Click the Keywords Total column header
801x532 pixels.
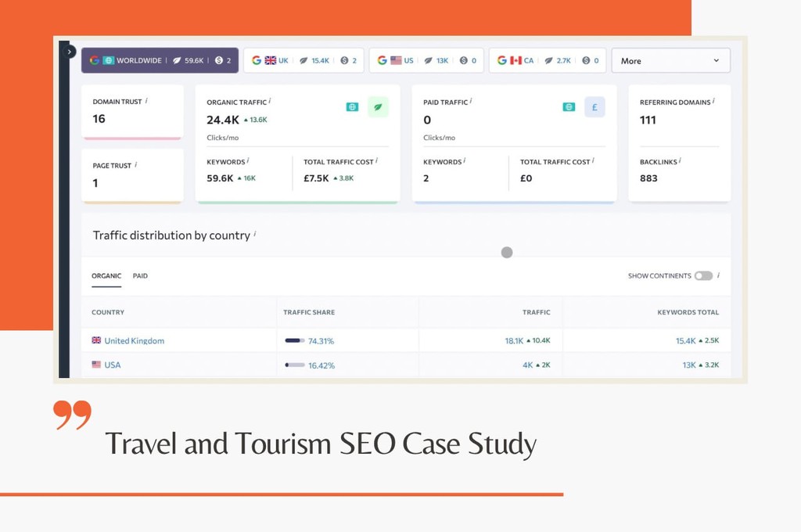pyautogui.click(x=688, y=312)
